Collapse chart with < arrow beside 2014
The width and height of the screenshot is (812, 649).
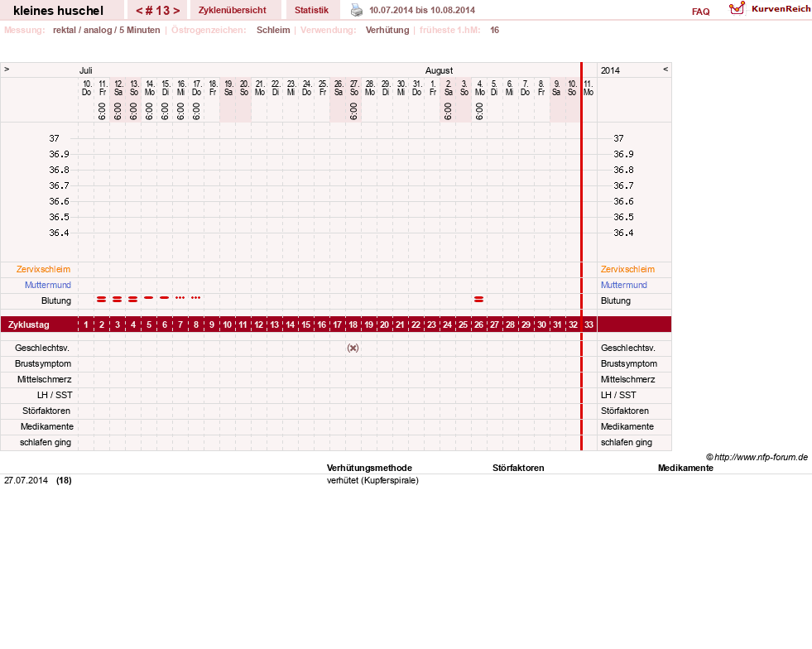pyautogui.click(x=665, y=70)
